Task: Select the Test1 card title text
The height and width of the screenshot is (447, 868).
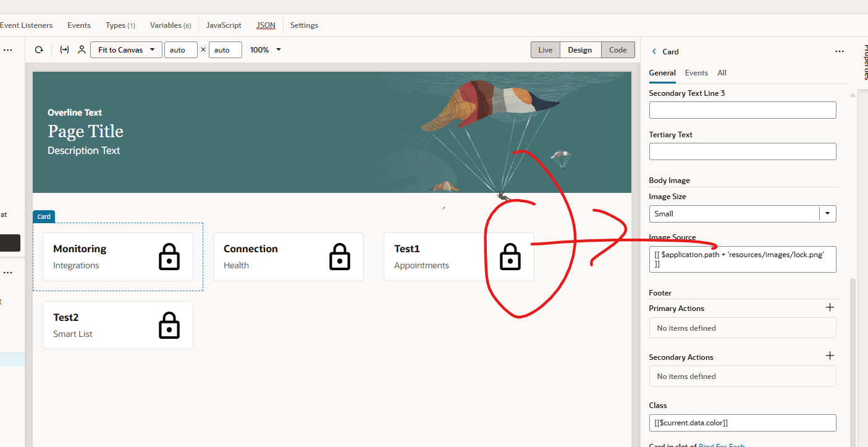Action: 407,249
